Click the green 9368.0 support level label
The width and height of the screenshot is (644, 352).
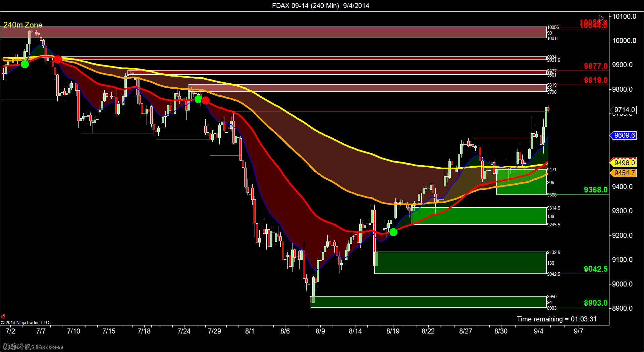(596, 190)
